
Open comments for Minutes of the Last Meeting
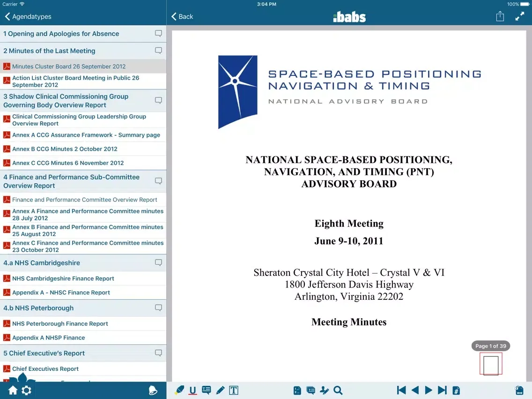tap(158, 51)
